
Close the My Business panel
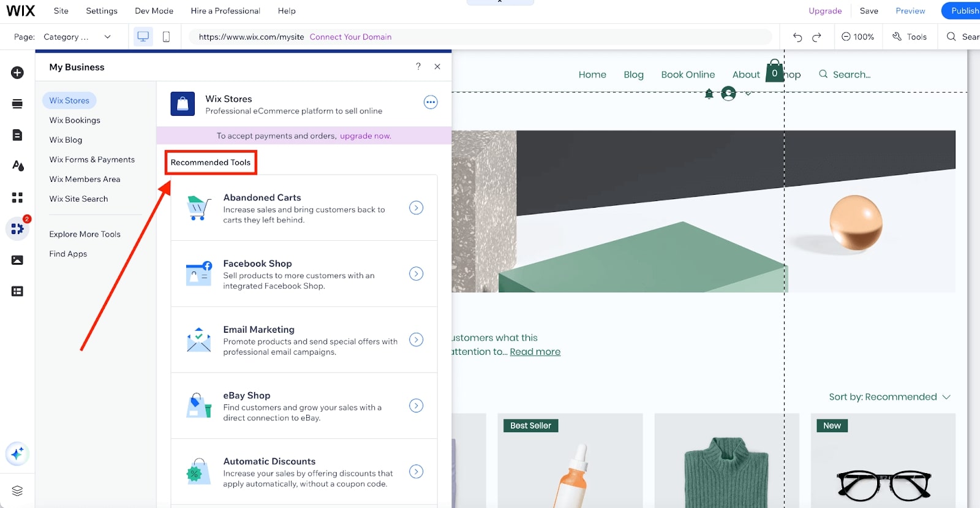[437, 66]
